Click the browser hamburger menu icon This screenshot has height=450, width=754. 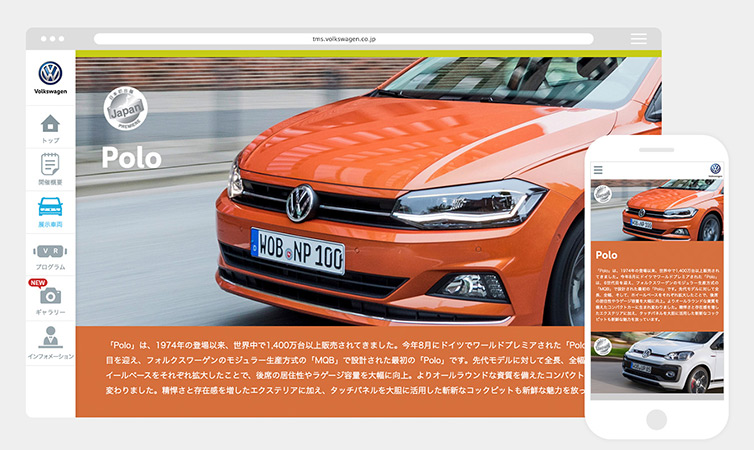coord(639,39)
